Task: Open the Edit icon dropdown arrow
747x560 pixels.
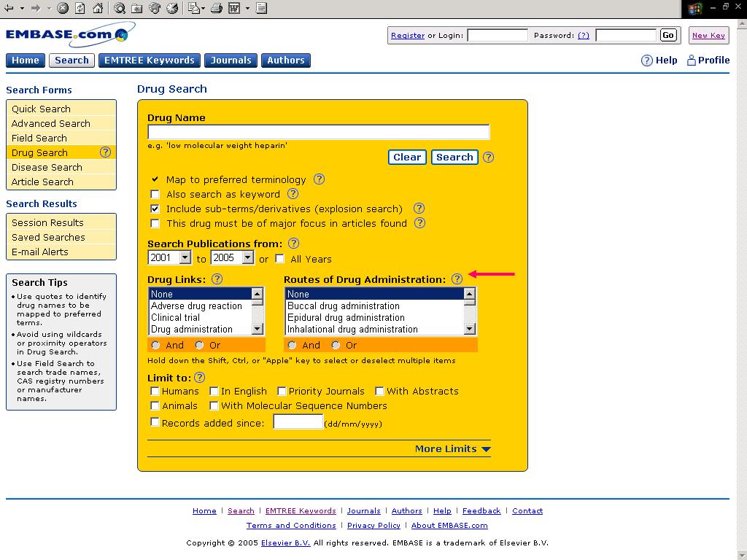Action: pos(247,8)
